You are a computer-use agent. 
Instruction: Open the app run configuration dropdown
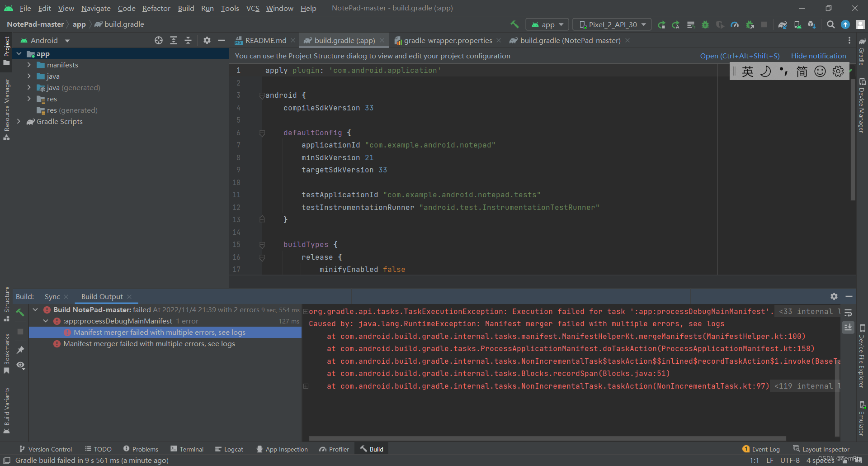547,24
